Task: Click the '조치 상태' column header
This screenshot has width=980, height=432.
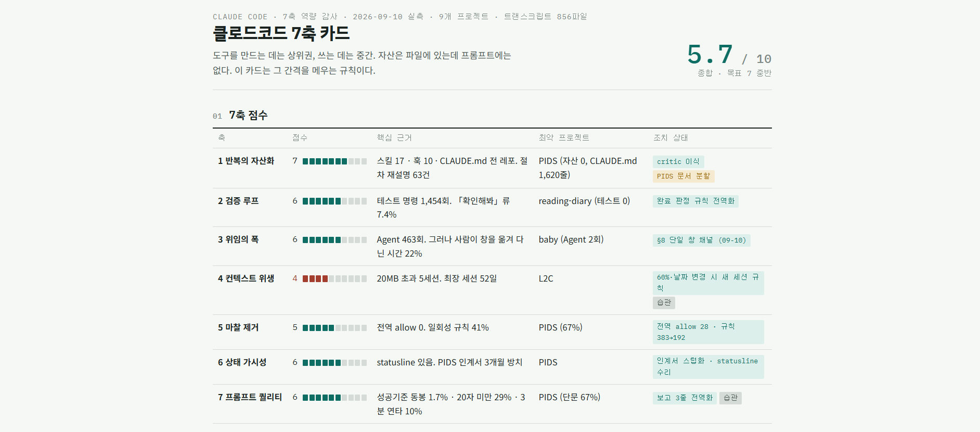Action: 670,138
